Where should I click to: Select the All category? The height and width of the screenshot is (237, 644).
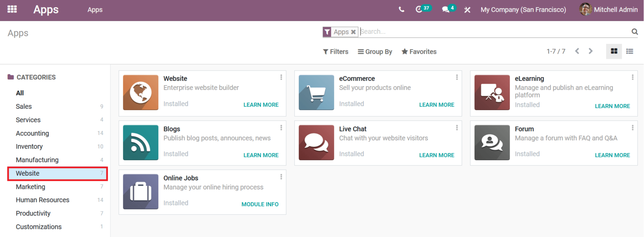pos(20,93)
